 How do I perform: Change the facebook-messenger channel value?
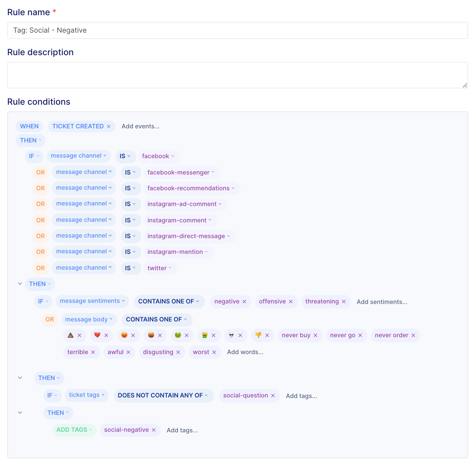click(181, 172)
